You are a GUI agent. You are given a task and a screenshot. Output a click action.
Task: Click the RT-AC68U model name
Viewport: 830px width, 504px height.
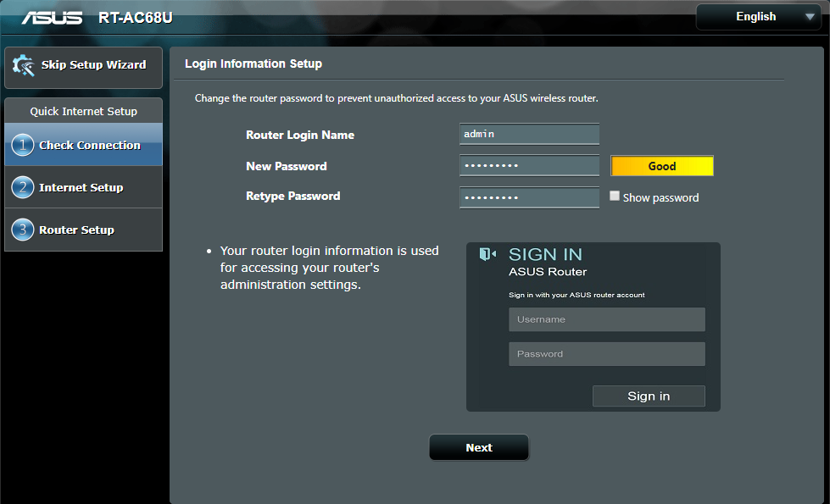(x=136, y=18)
